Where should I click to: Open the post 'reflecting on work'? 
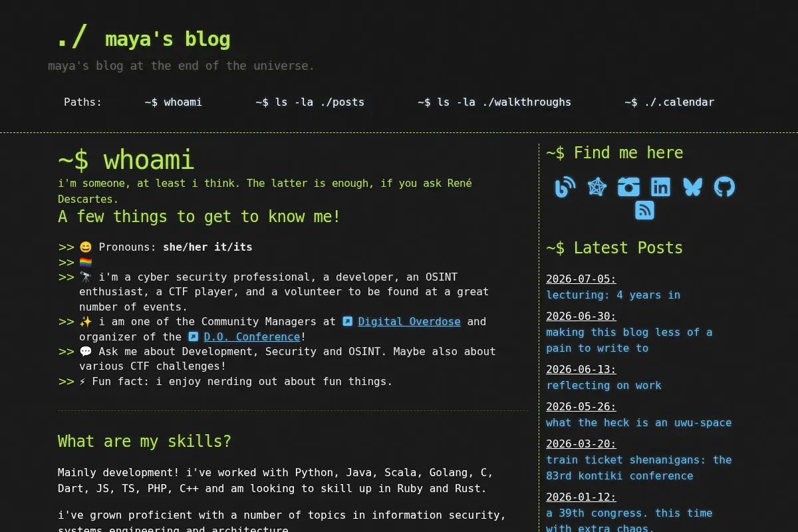coord(604,385)
